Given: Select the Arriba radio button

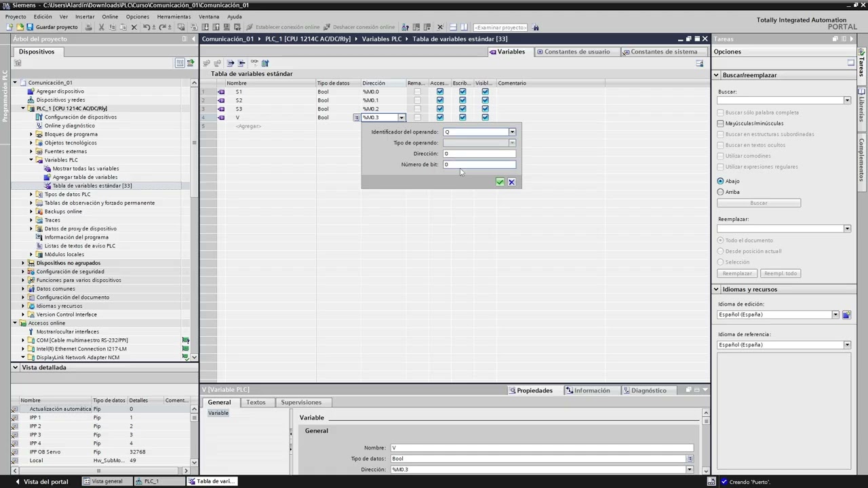Looking at the screenshot, I should [720, 192].
